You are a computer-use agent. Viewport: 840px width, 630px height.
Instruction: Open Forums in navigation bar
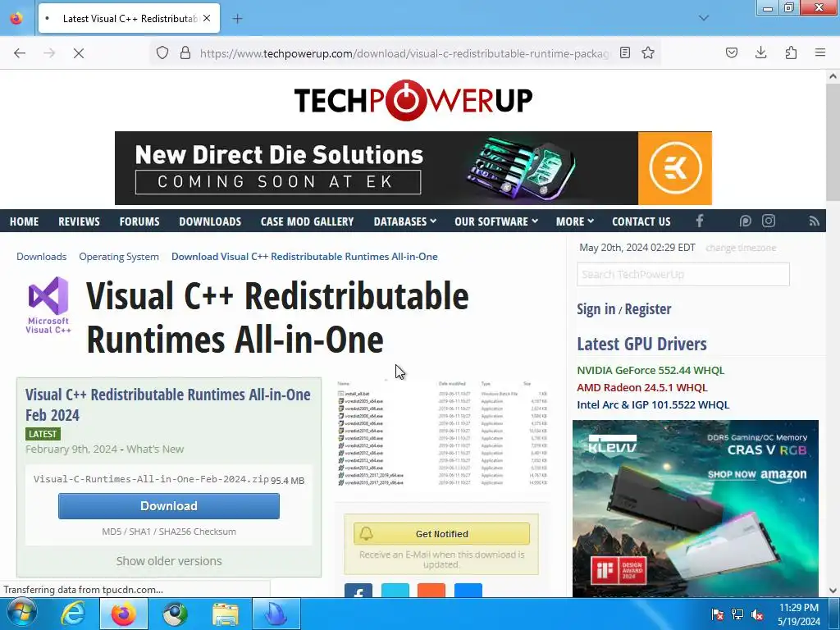(x=139, y=221)
